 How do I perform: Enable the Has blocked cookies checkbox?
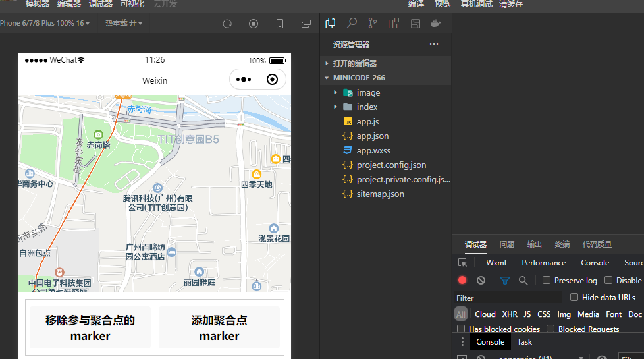pos(461,329)
